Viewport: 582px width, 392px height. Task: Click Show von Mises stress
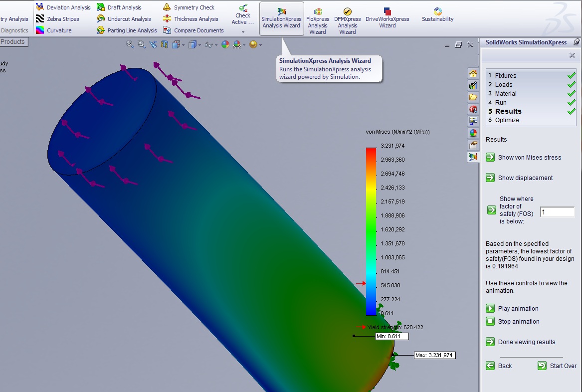[524, 158]
